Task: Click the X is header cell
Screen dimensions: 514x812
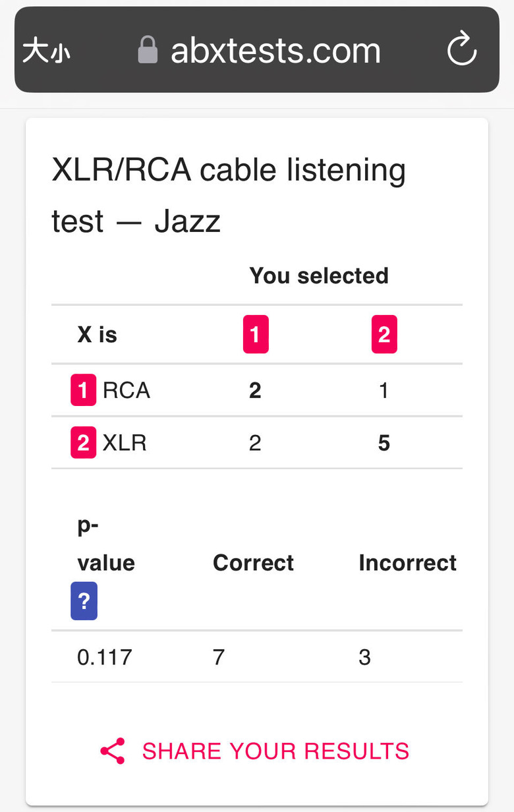Action: 98,334
